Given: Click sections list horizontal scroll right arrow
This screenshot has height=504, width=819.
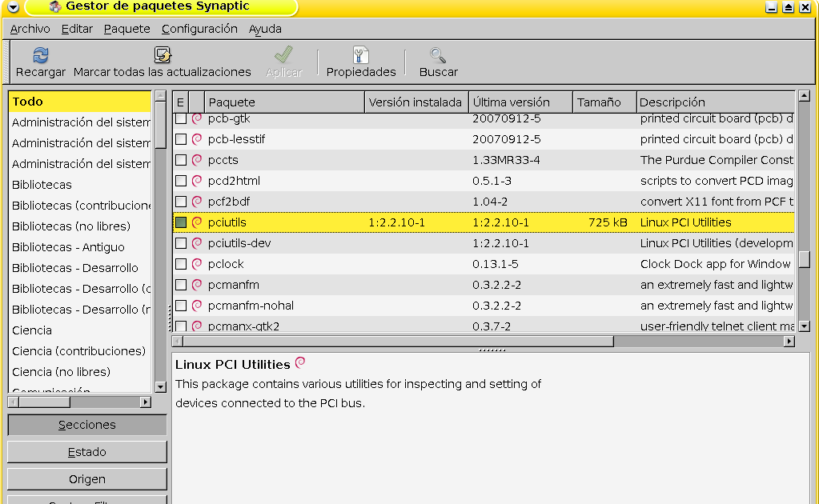Looking at the screenshot, I should pos(146,402).
